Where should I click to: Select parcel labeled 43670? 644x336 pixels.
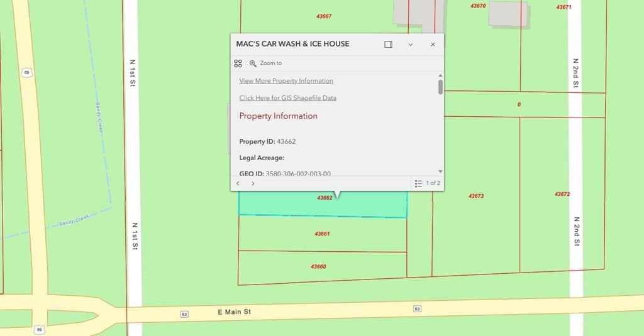(x=478, y=6)
